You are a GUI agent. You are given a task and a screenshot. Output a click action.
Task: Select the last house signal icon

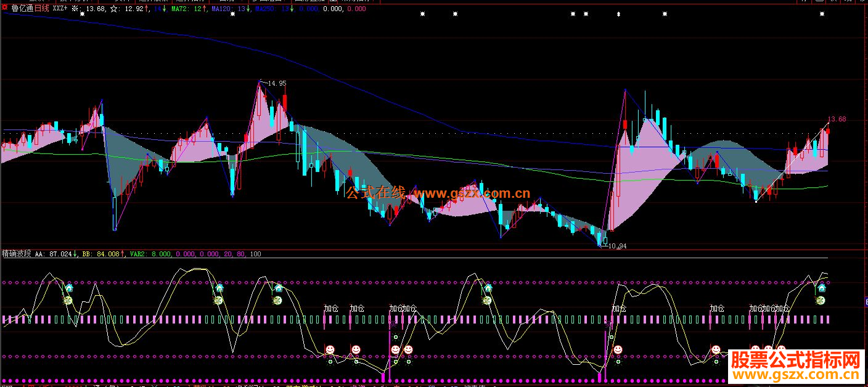coord(821,287)
